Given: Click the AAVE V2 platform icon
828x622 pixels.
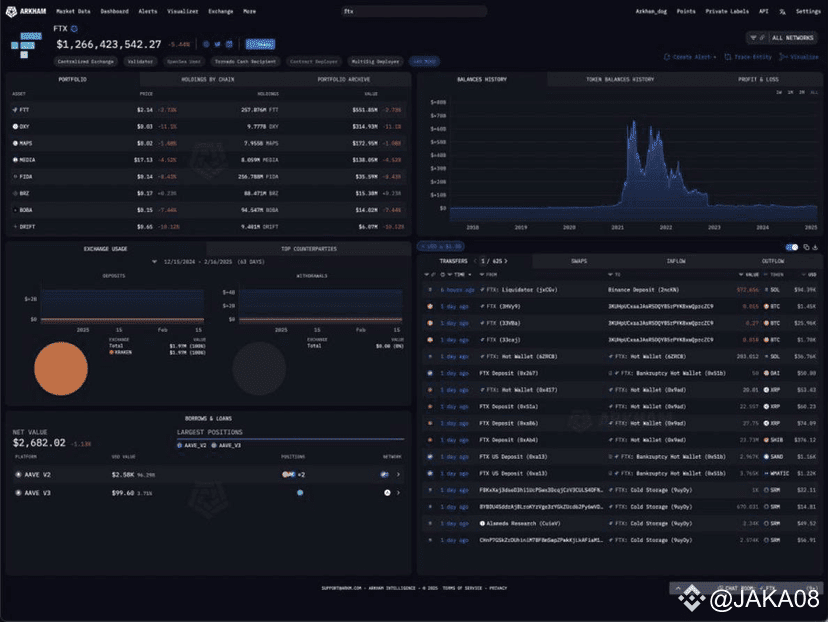Looking at the screenshot, I should coord(18,475).
